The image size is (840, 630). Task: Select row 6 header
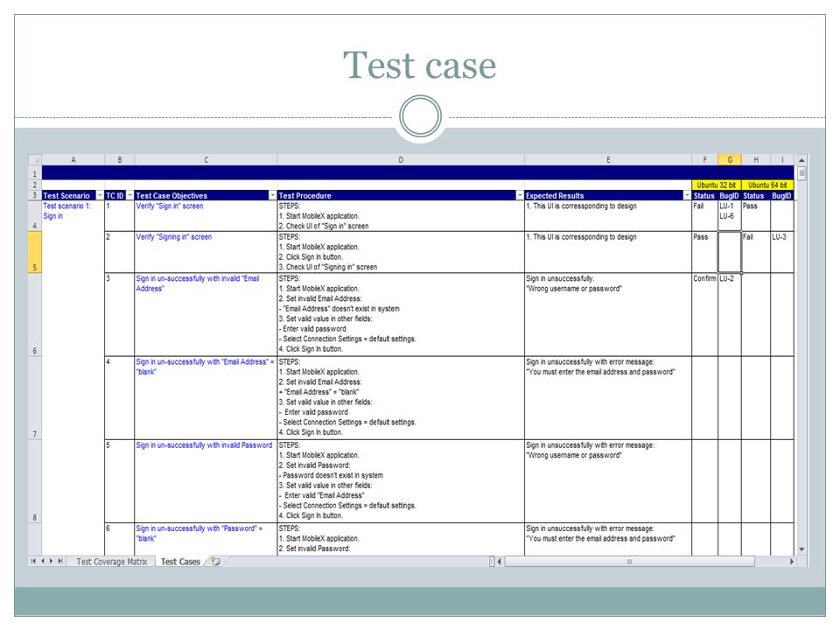pos(35,314)
